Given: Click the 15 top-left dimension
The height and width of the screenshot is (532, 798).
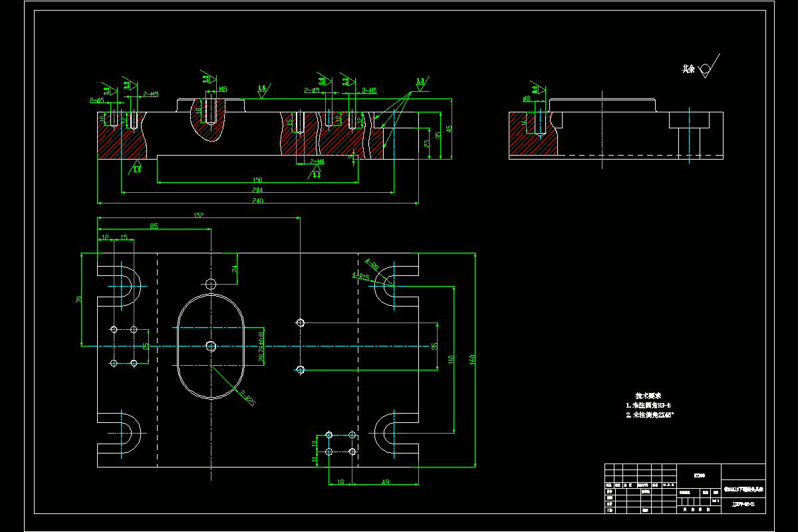Looking at the screenshot, I should [x=124, y=237].
